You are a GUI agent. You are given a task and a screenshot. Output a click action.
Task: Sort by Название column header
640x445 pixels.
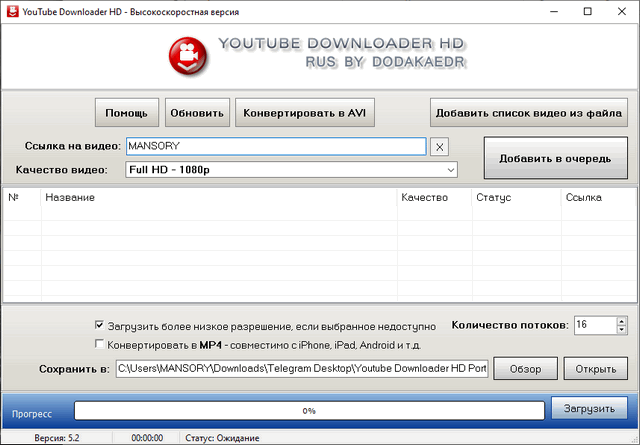pyautogui.click(x=219, y=198)
